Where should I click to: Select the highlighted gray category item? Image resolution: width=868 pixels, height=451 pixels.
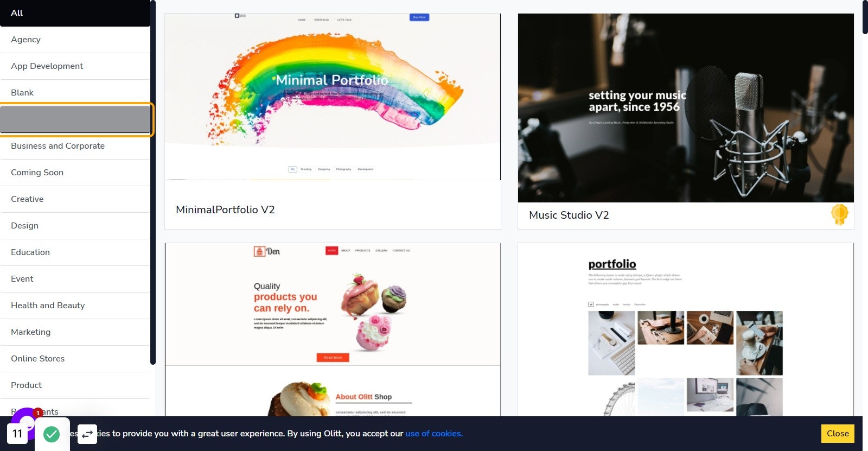click(76, 119)
